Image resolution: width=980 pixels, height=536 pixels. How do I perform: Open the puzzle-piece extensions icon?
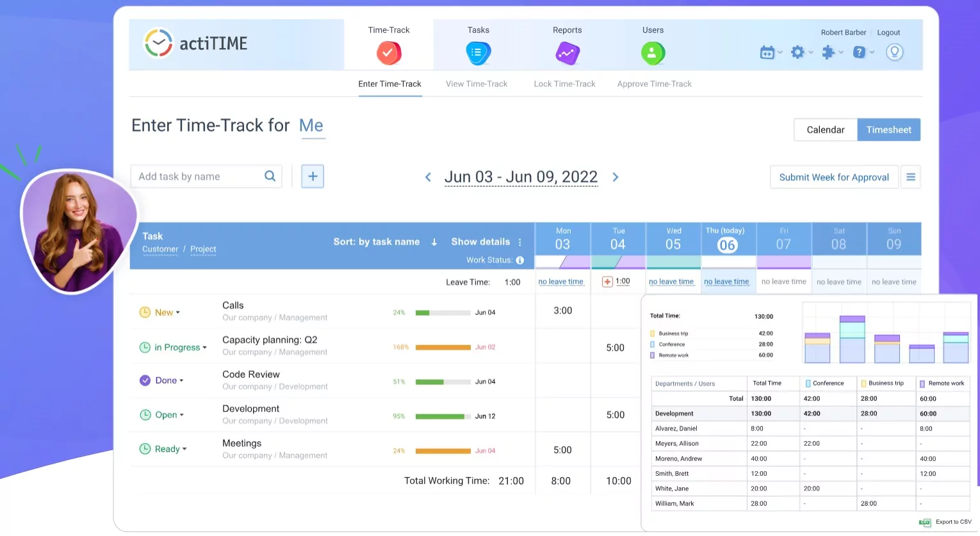[828, 53]
